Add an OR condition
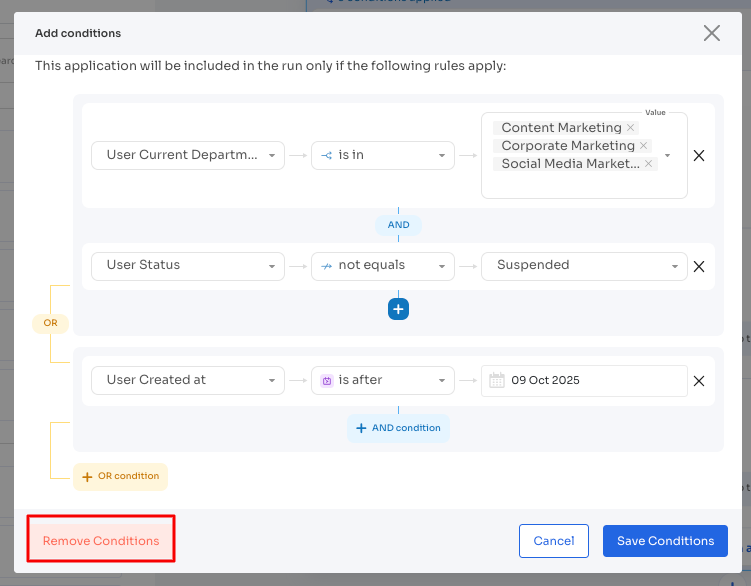 point(120,476)
